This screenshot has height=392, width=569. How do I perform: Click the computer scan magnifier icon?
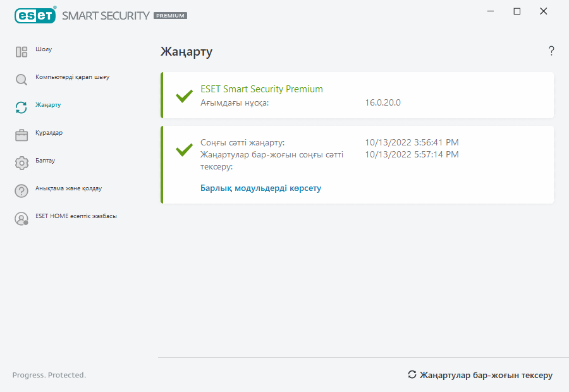coord(21,80)
